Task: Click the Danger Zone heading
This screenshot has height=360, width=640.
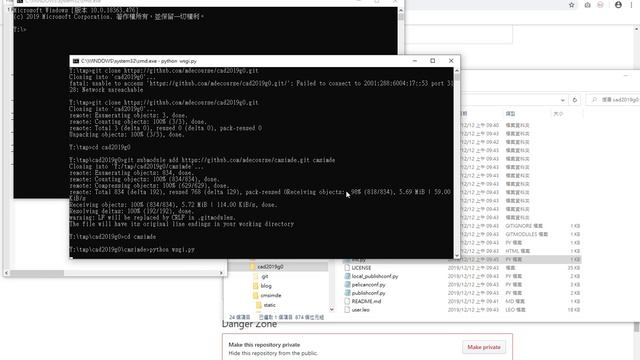Action: 249,324
